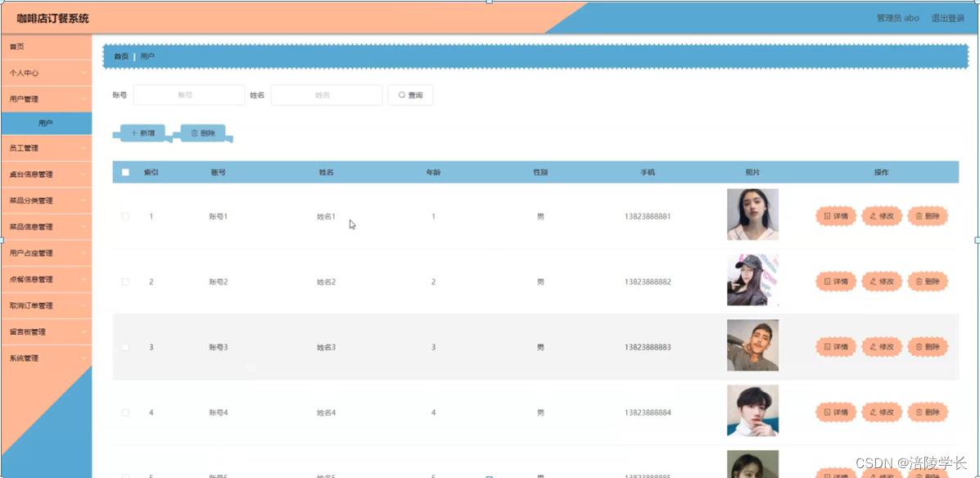
Task: Click the 账号 column header
Action: tap(218, 173)
